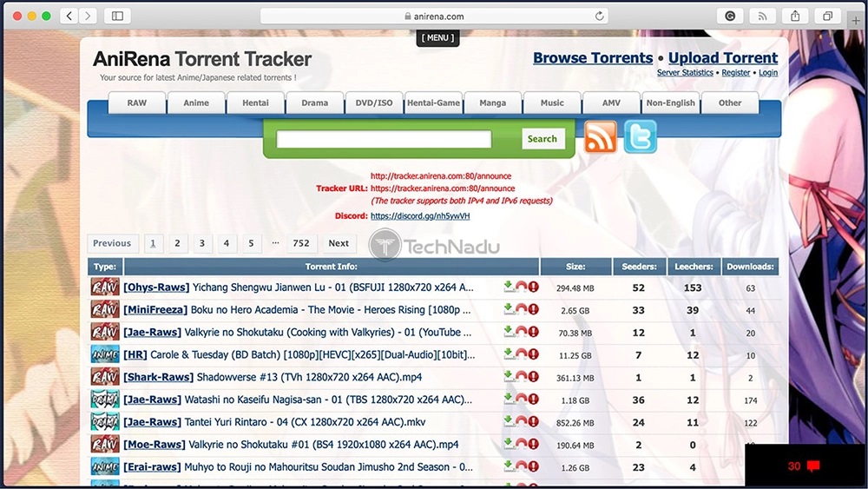Open Safari share button
The image size is (868, 489).
(794, 16)
